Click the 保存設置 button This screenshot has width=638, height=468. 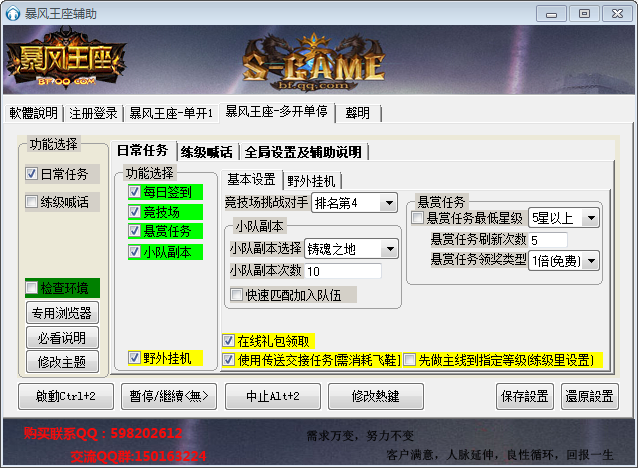524,396
